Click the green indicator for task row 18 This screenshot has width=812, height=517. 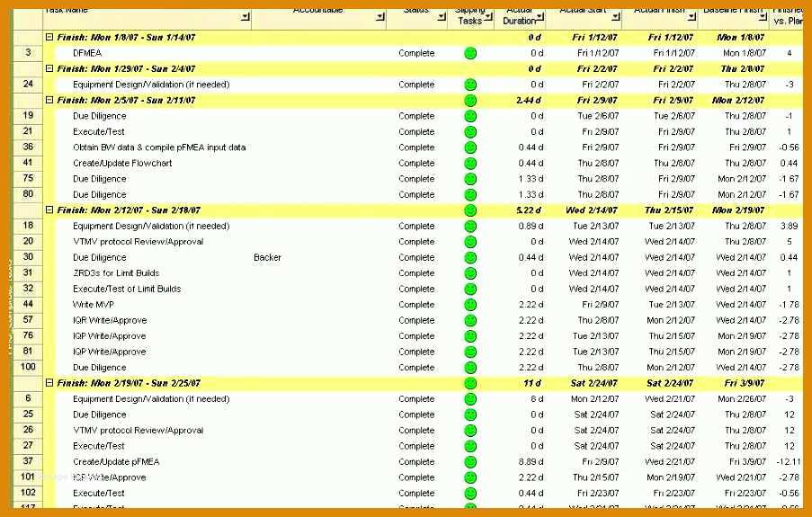470,226
